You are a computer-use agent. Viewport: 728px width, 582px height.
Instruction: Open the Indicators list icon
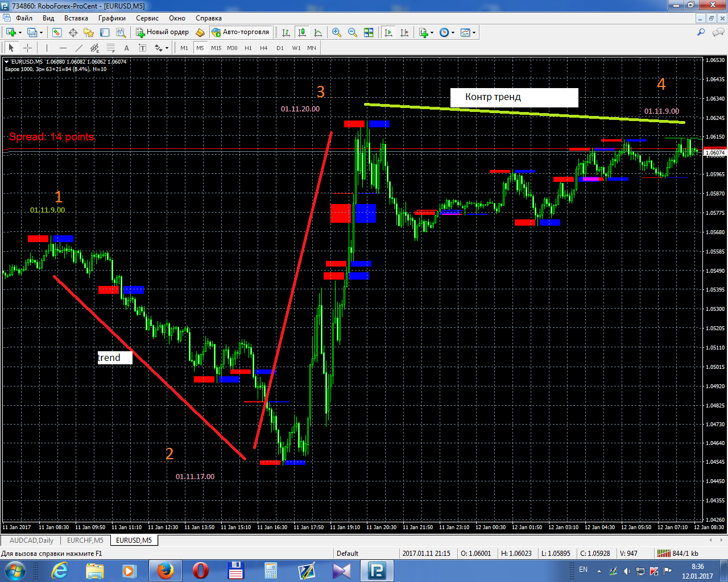(424, 32)
